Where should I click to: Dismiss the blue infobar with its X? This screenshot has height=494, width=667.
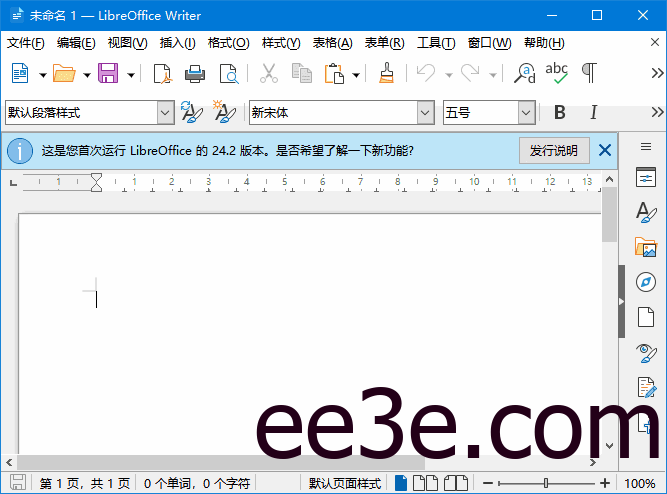point(604,150)
